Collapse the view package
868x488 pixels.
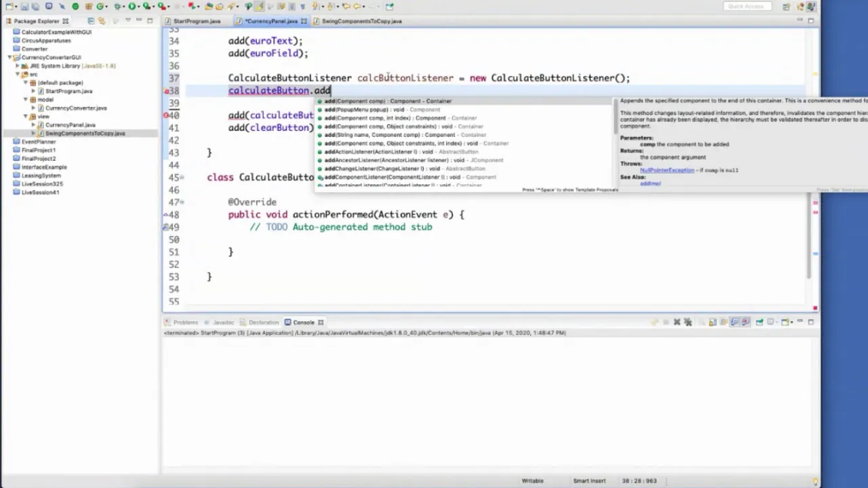pyautogui.click(x=26, y=117)
